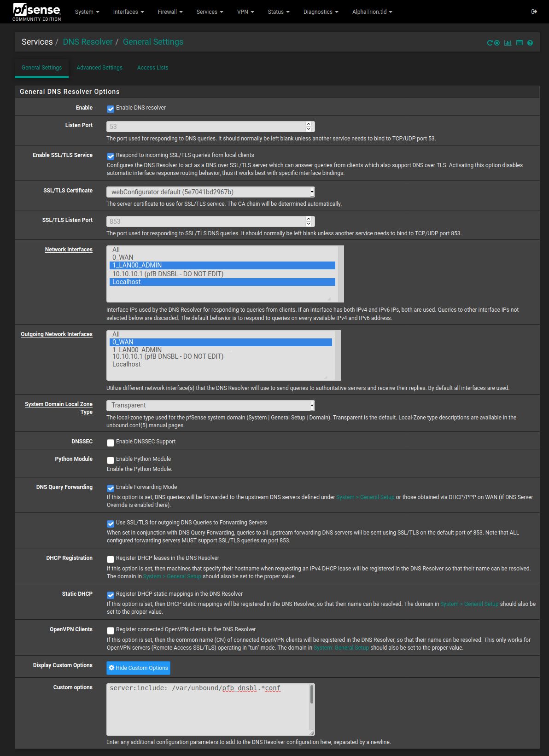
Task: Toggle the Enable DNS resolver checkbox
Action: [x=111, y=109]
